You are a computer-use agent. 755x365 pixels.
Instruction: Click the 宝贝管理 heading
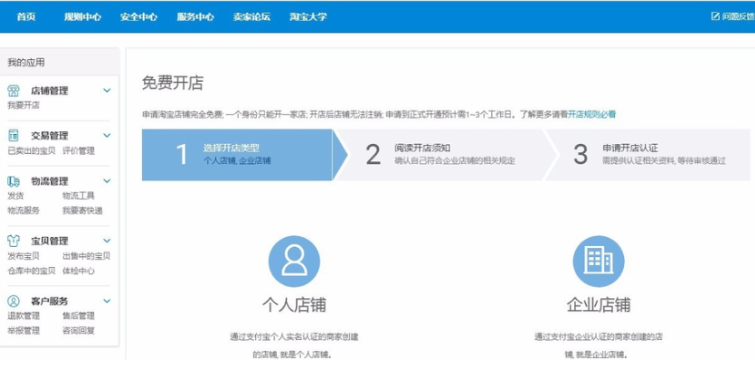[x=50, y=241]
